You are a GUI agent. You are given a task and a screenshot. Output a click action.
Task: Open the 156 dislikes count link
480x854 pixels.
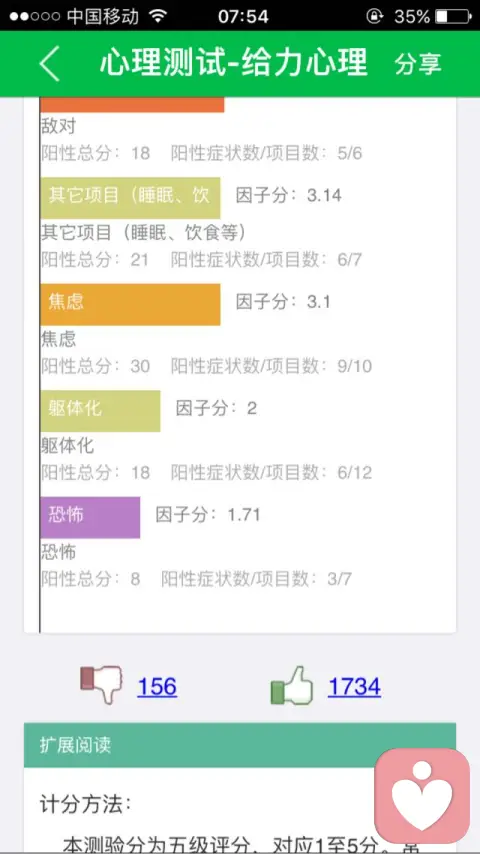coord(157,686)
